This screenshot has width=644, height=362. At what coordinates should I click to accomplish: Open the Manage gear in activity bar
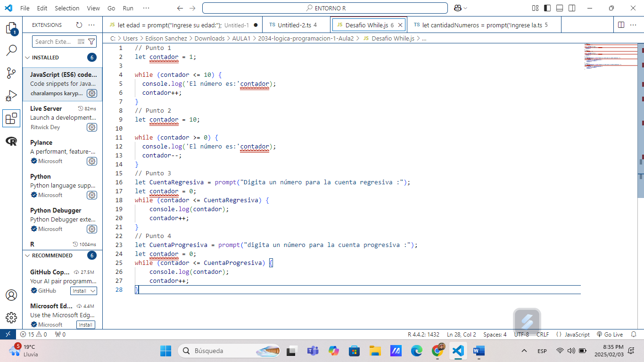[11, 318]
